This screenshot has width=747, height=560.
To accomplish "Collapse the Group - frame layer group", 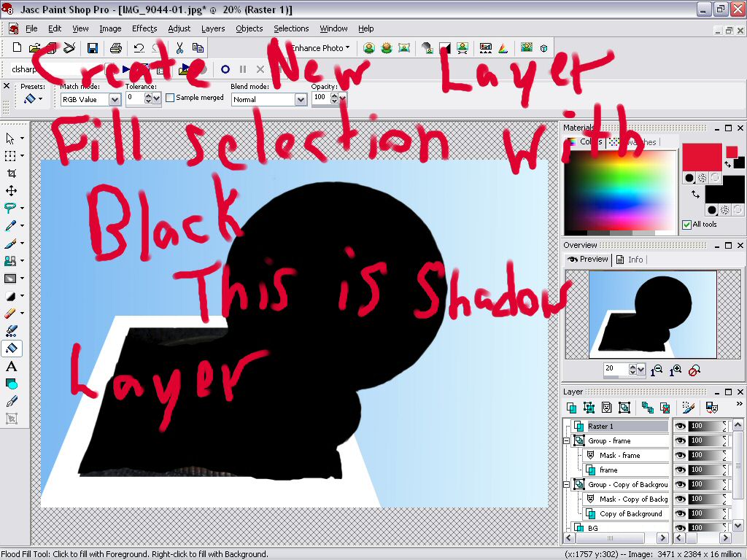I will click(567, 441).
